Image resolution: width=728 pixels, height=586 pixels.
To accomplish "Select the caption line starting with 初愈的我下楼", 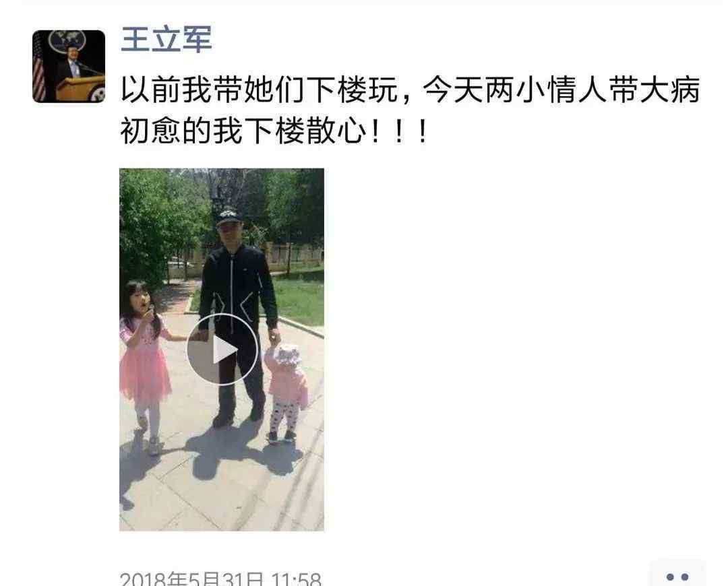I will pyautogui.click(x=274, y=131).
